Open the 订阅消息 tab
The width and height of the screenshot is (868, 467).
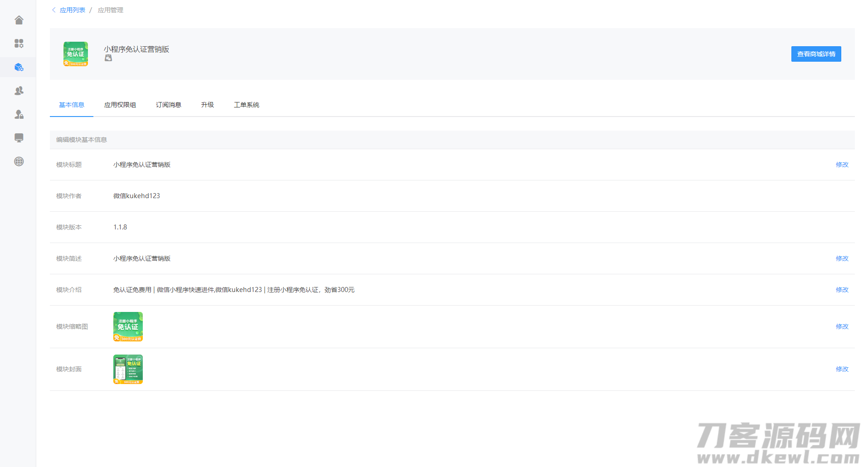coord(169,105)
